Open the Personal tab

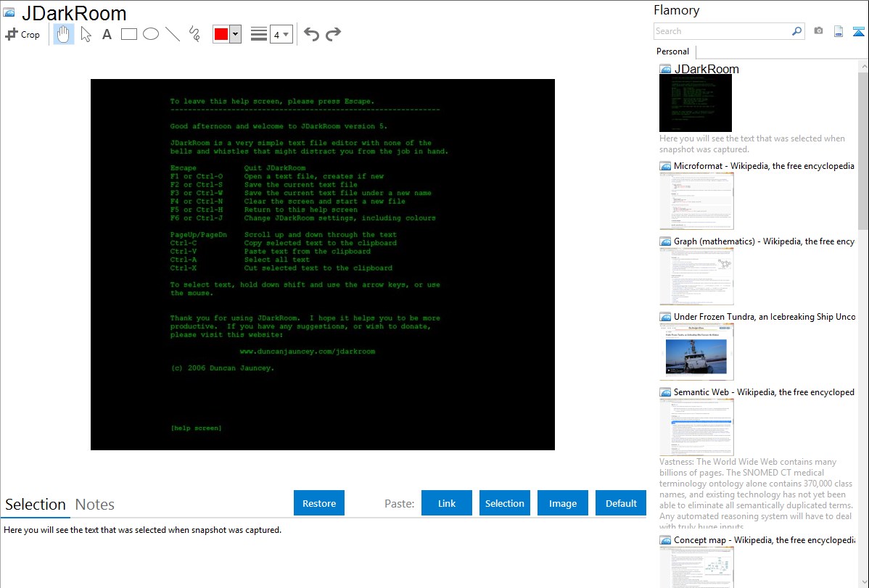pos(672,51)
